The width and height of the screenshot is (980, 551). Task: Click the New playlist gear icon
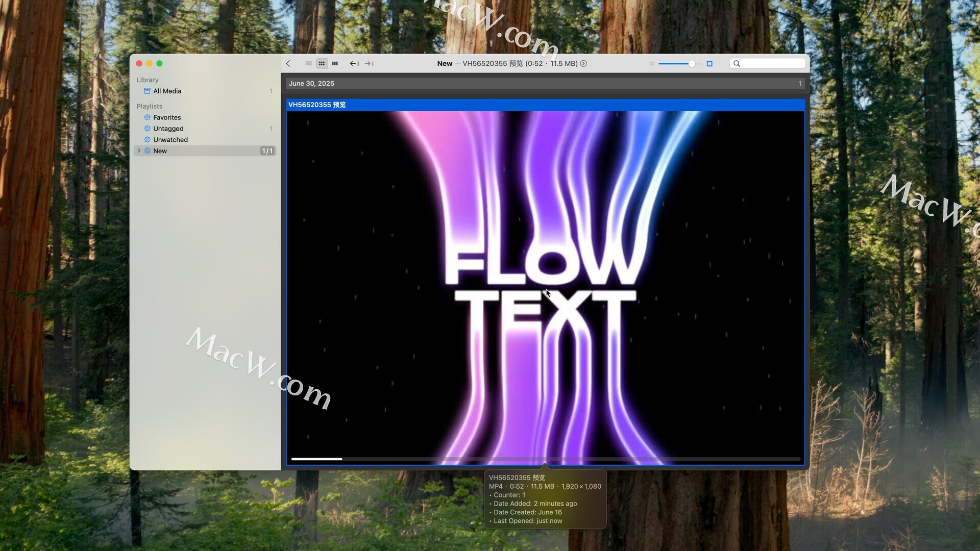pos(147,151)
